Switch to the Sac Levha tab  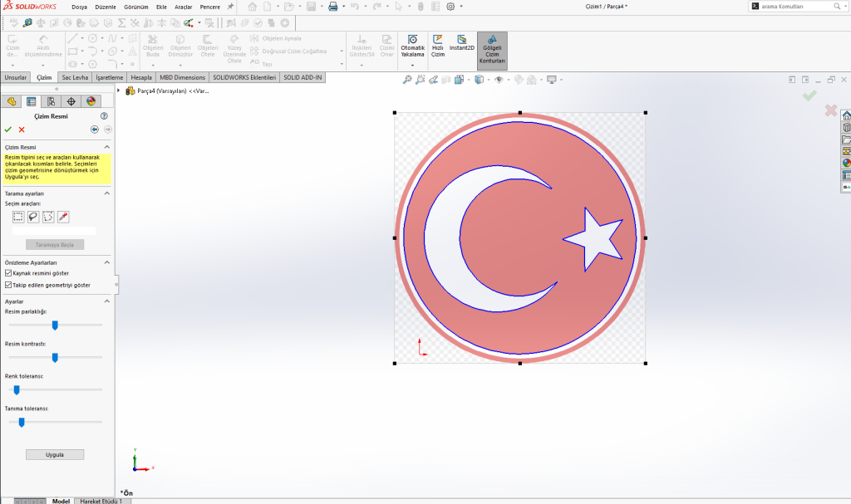point(75,77)
